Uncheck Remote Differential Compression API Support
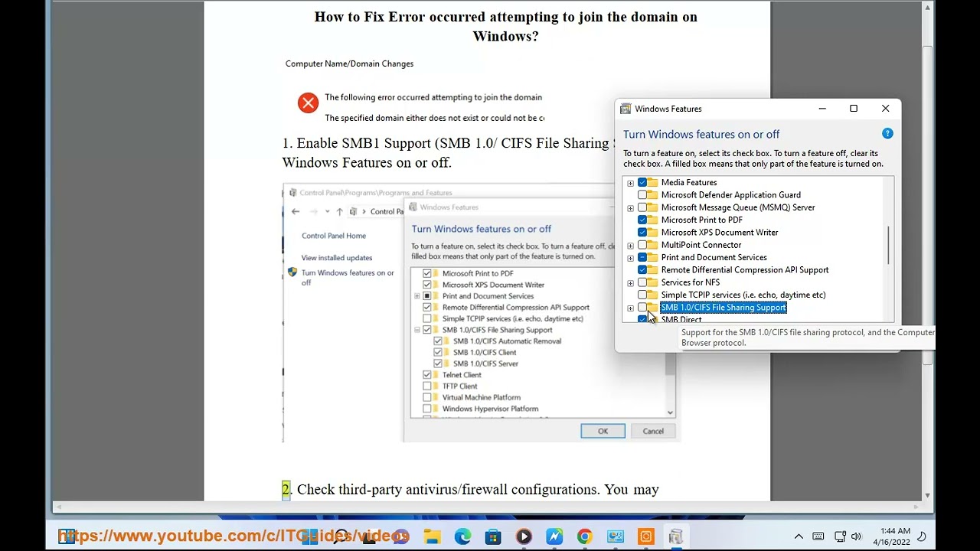980x551 pixels. pos(642,269)
